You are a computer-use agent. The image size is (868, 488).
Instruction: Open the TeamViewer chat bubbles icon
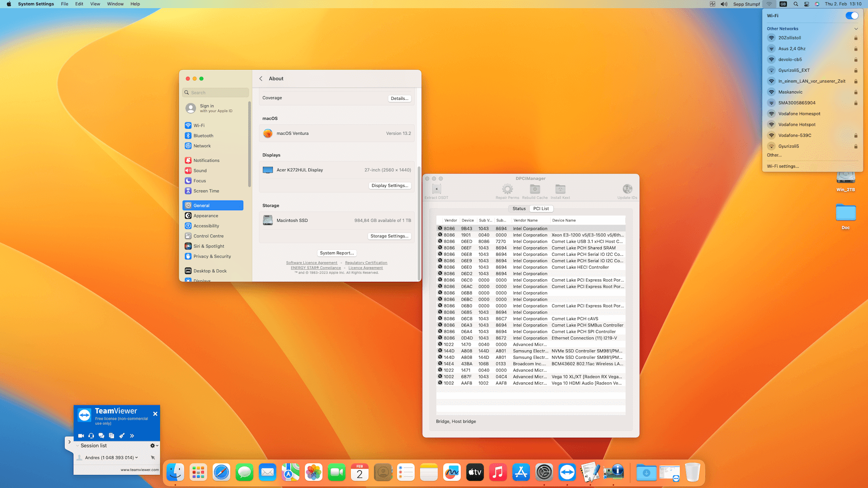(x=101, y=436)
